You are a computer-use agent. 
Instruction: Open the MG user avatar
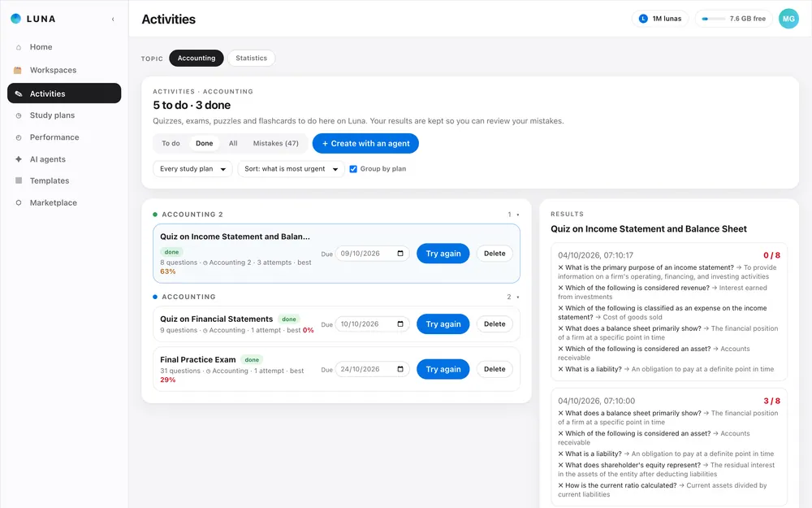click(x=788, y=19)
